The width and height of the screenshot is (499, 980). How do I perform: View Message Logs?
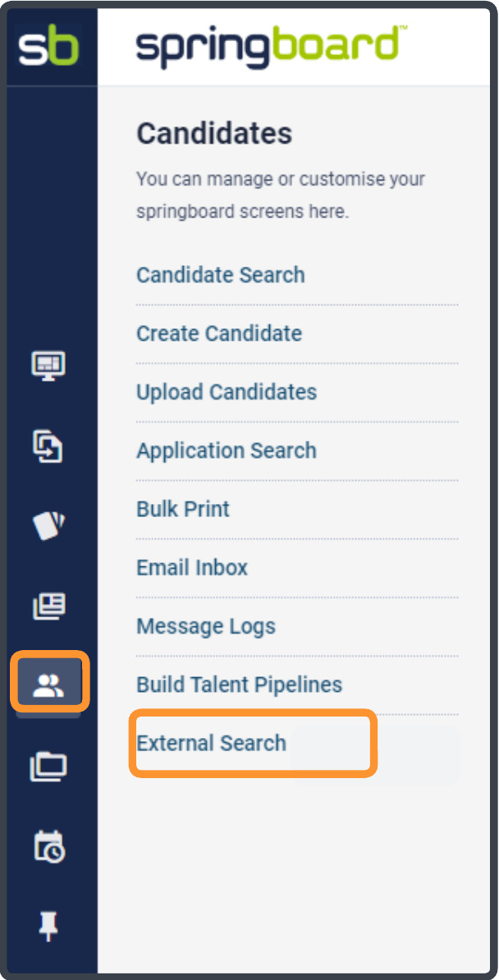tap(206, 626)
